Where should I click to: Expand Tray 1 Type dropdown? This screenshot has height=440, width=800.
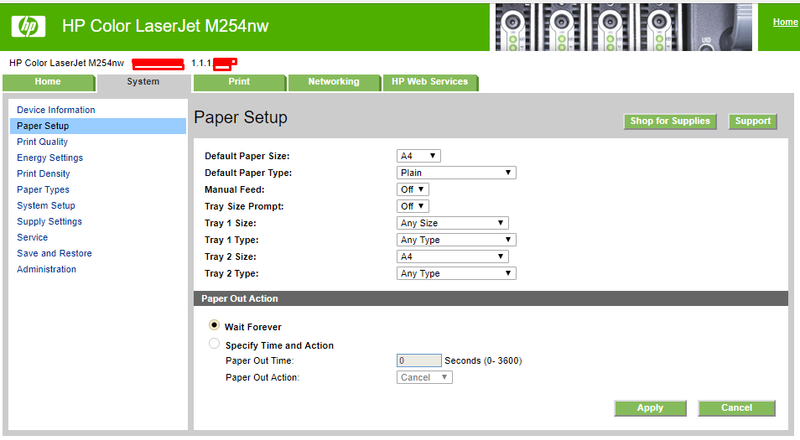(x=456, y=240)
